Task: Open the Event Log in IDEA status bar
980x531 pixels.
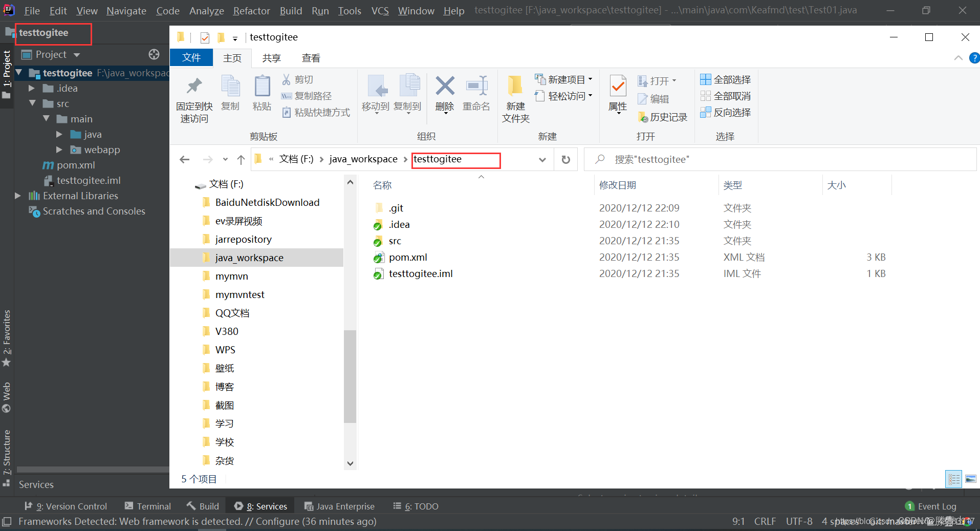Action: tap(936, 506)
